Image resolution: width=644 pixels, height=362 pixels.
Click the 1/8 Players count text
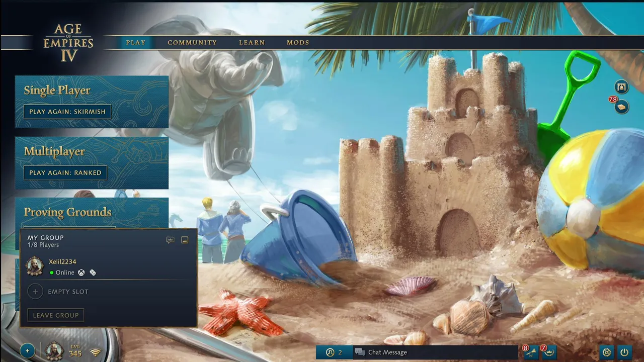click(x=43, y=245)
